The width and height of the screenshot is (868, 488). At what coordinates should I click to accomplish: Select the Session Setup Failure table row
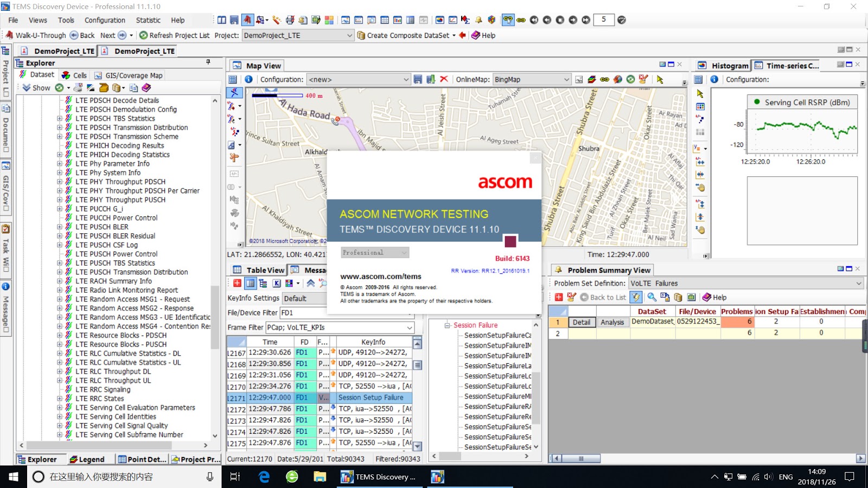pos(320,397)
